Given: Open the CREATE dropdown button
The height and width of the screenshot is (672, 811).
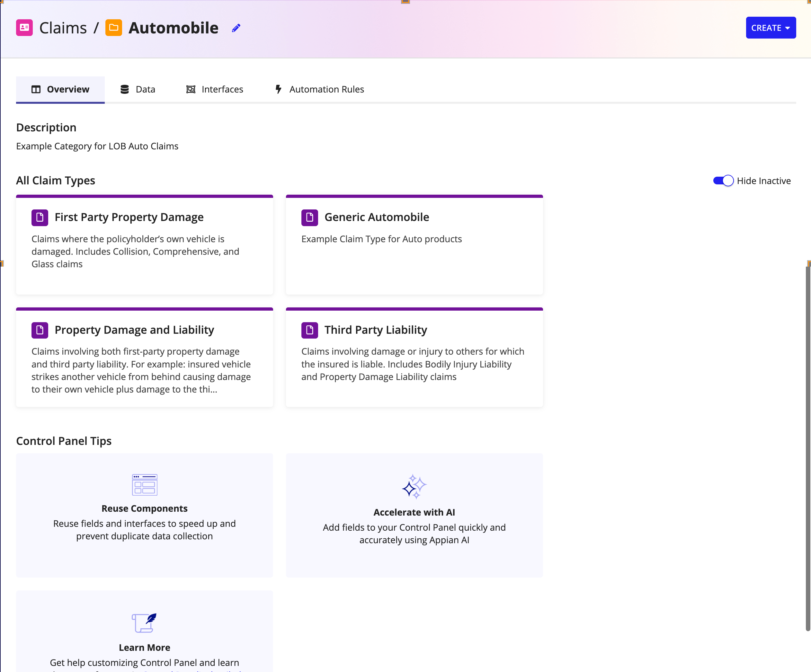Looking at the screenshot, I should pyautogui.click(x=771, y=28).
